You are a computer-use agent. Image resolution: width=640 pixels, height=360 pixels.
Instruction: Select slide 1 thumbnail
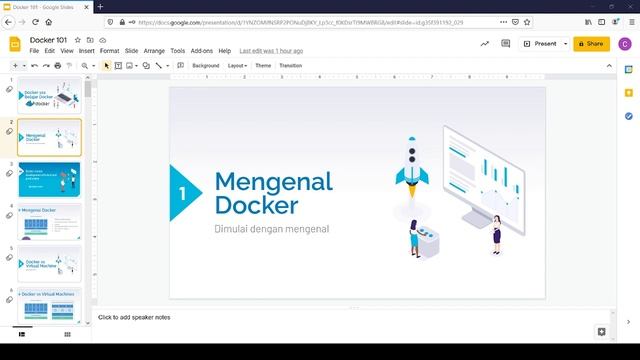pyautogui.click(x=49, y=96)
